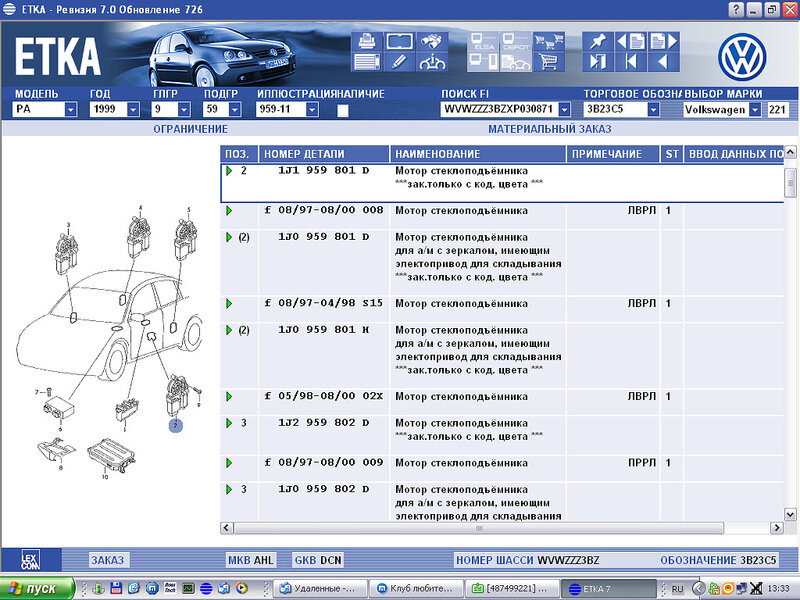
Task: Click the RU language indicator
Action: pyautogui.click(x=677, y=589)
